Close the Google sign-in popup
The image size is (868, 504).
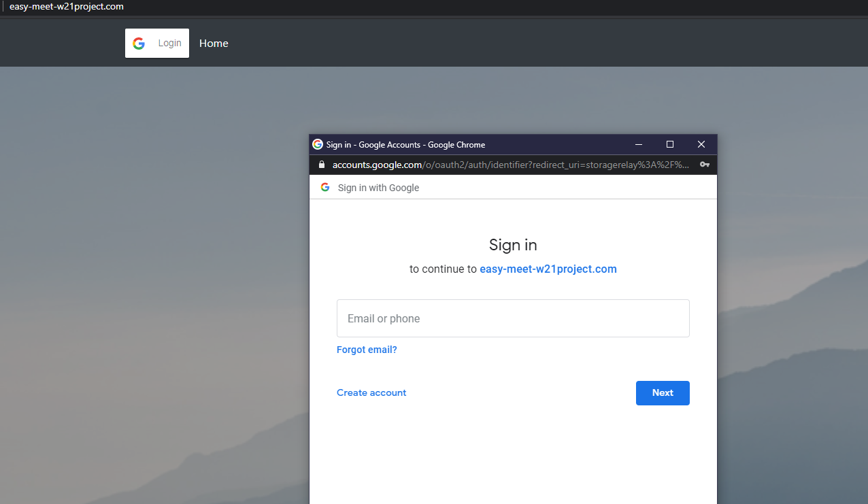(701, 144)
